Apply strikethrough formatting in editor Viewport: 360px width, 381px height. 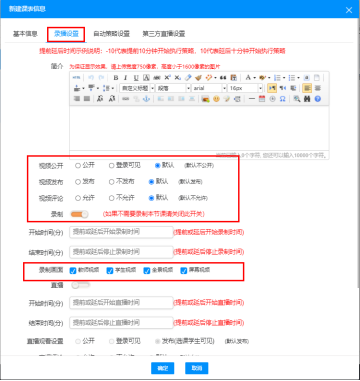point(157,78)
